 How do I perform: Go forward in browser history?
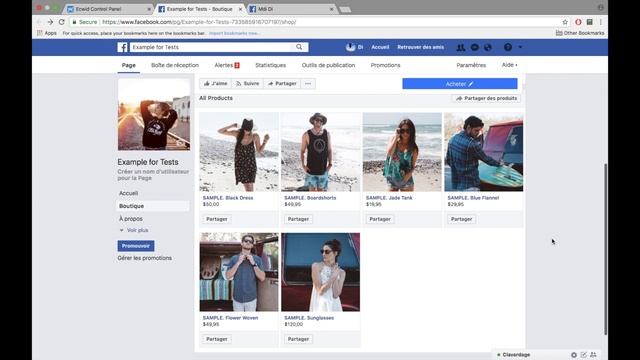[50, 22]
